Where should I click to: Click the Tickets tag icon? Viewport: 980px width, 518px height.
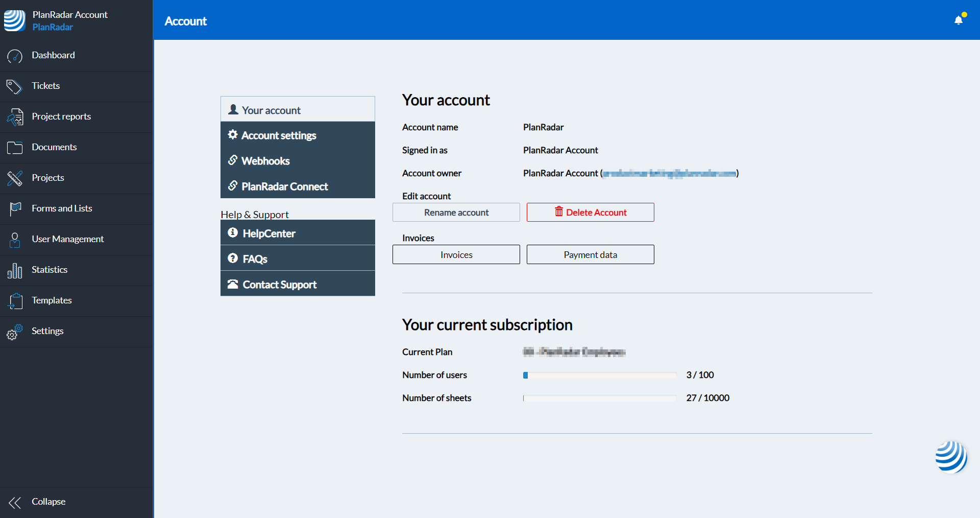click(x=14, y=86)
